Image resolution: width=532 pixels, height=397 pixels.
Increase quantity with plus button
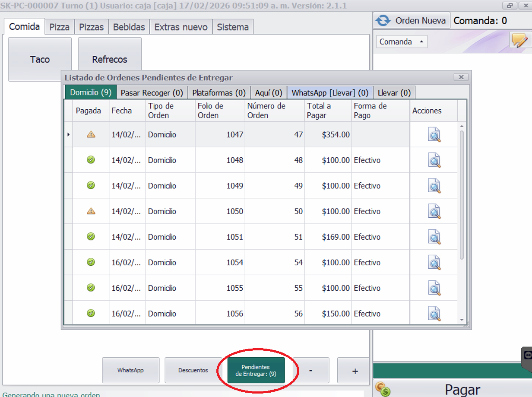click(355, 371)
